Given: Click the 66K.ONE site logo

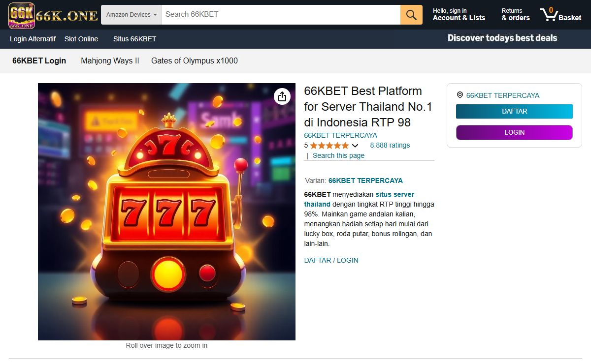Looking at the screenshot, I should pos(53,15).
